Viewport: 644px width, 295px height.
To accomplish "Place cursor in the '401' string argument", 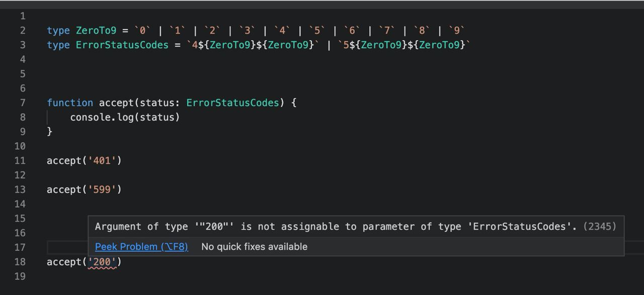I will click(103, 161).
